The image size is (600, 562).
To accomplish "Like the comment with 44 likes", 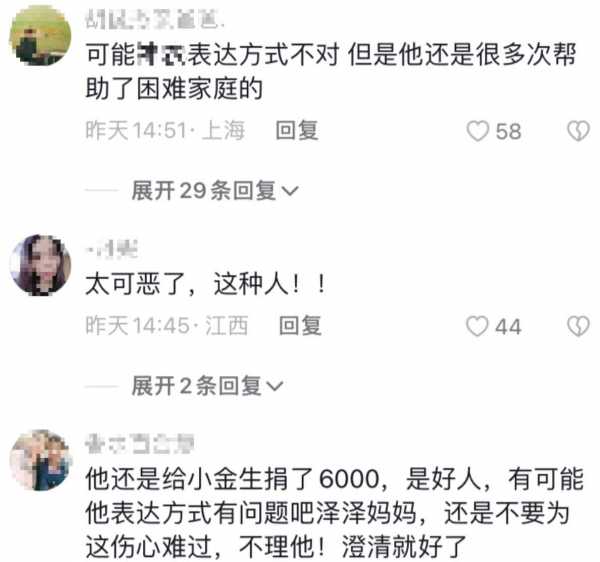I will [477, 326].
